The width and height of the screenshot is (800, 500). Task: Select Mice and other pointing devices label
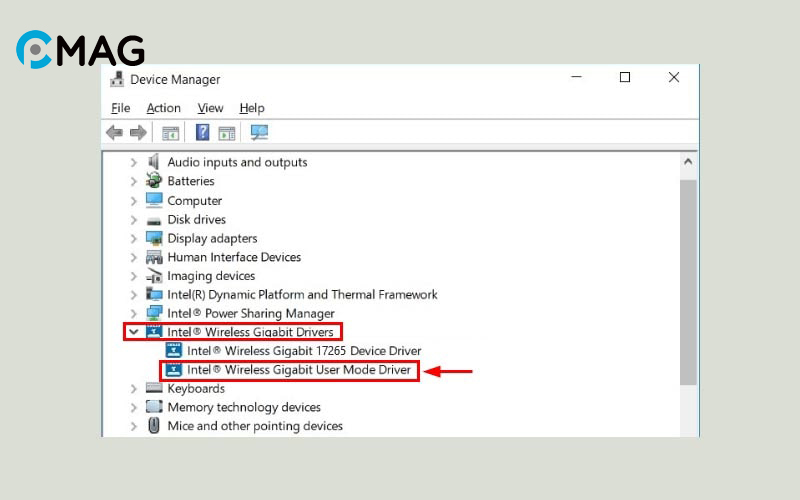(255, 426)
